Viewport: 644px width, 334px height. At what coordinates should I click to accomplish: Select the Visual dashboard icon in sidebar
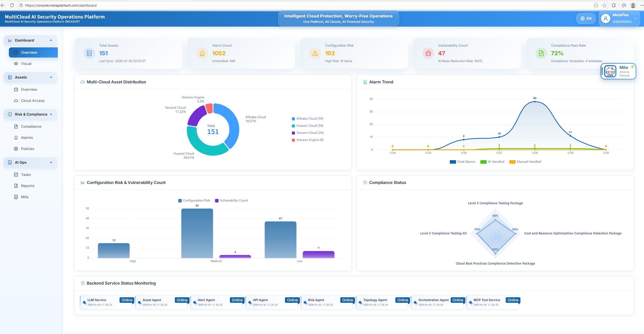click(16, 64)
